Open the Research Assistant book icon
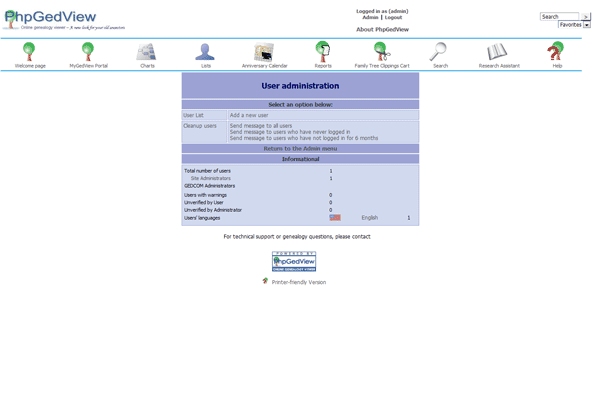The height and width of the screenshot is (400, 600). [498, 52]
